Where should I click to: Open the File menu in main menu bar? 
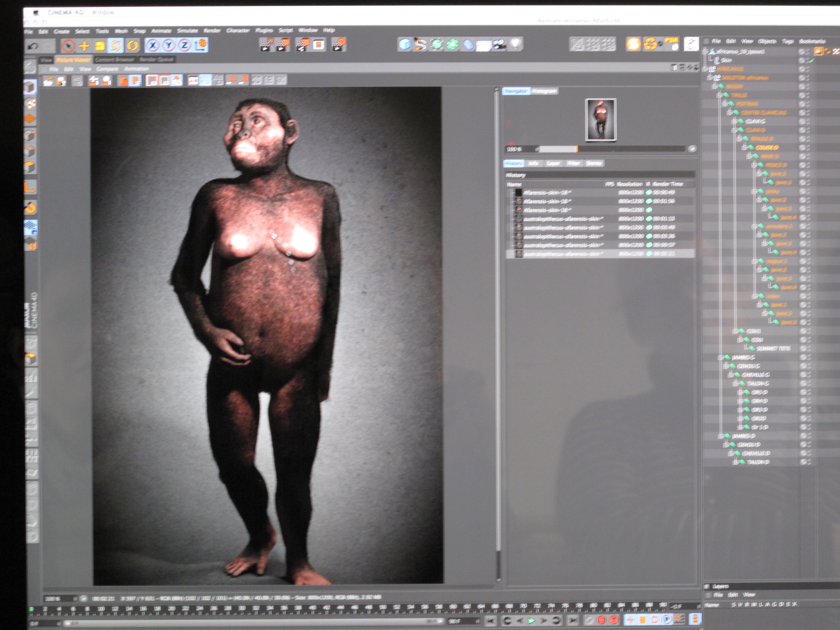(29, 32)
